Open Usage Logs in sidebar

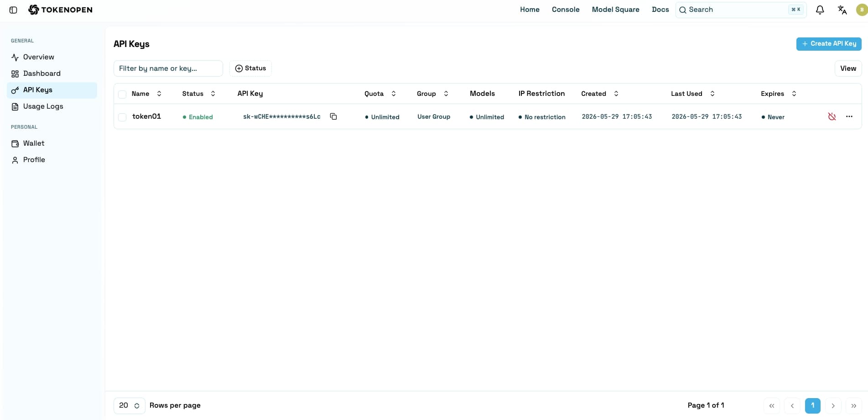tap(52, 106)
